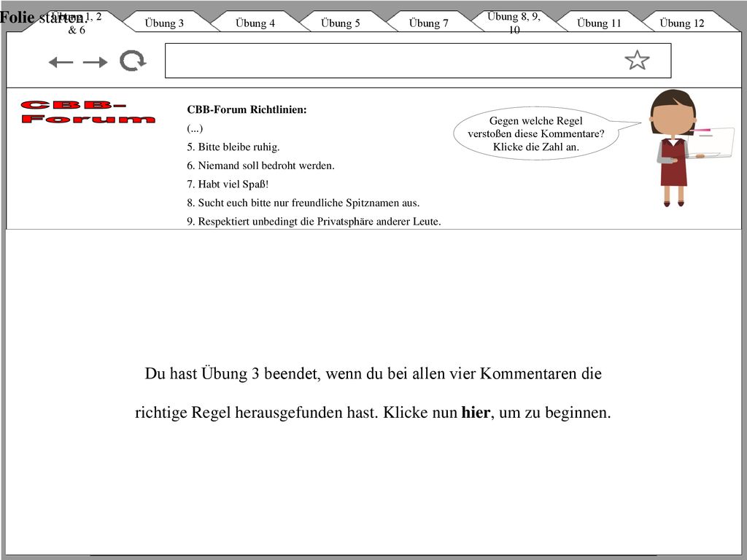Switch to the Übung 4 tab
The width and height of the screenshot is (747, 560).
click(255, 23)
